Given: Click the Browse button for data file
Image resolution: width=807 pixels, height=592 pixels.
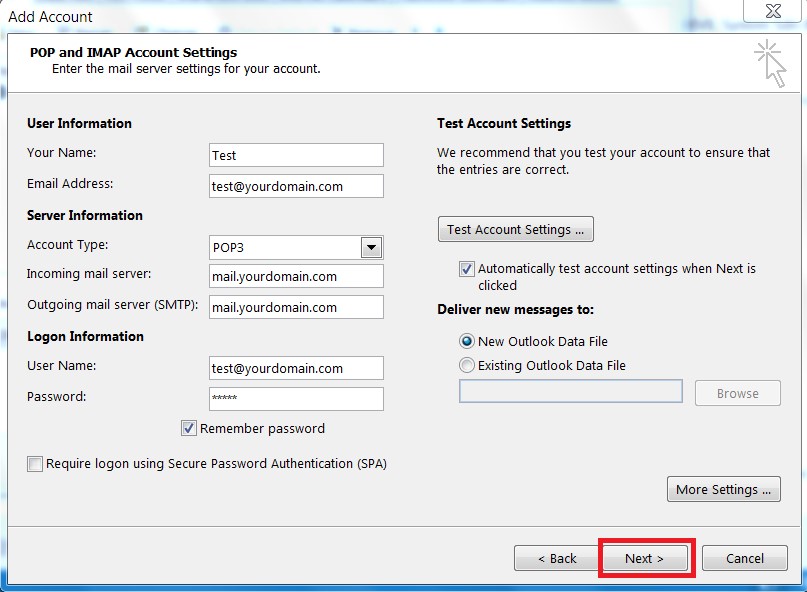Looking at the screenshot, I should (x=738, y=393).
